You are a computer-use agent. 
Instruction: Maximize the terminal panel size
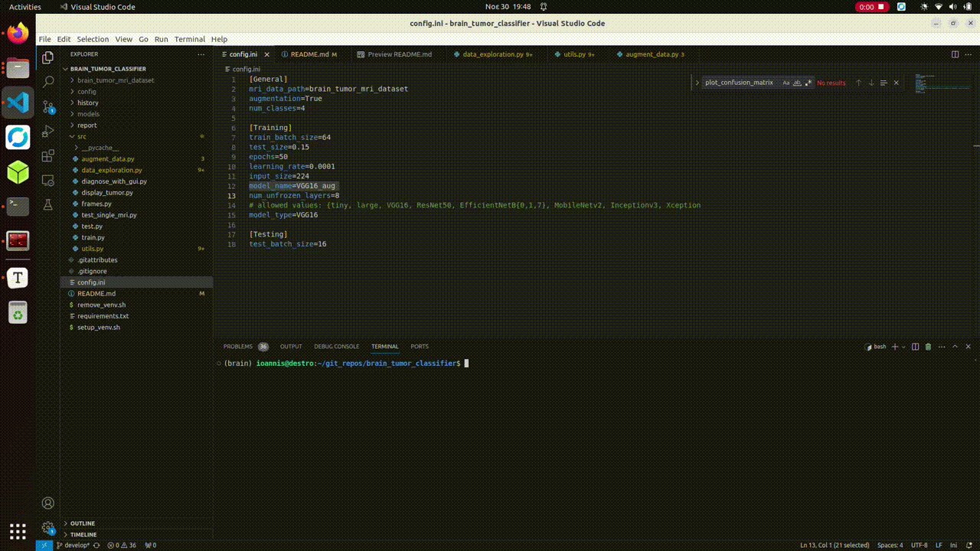tap(955, 347)
